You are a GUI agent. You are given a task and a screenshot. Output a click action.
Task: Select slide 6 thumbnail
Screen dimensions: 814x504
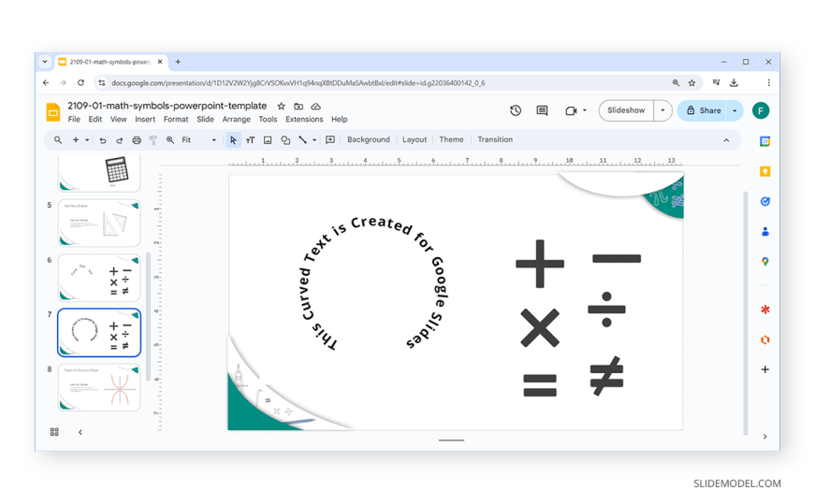click(99, 279)
